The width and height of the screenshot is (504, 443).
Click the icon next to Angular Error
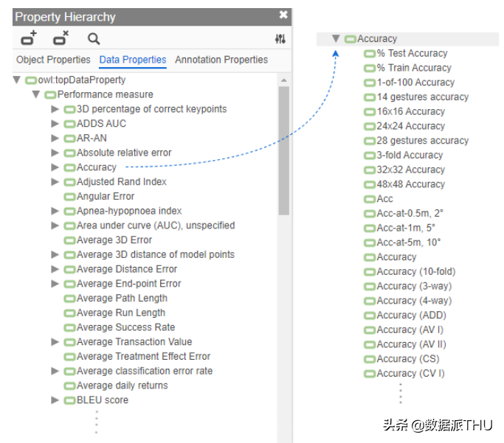[70, 196]
